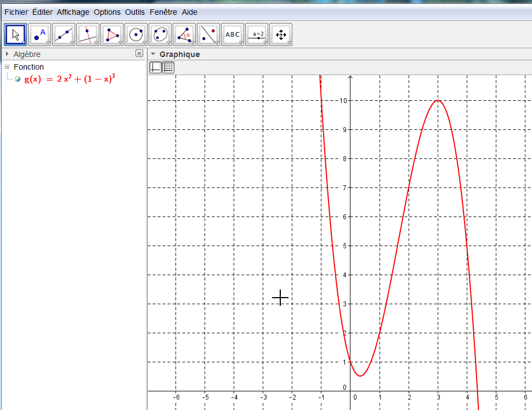The height and width of the screenshot is (410, 532).
Task: Expand the Algèbre panel style bar arrow
Action: [x=7, y=54]
